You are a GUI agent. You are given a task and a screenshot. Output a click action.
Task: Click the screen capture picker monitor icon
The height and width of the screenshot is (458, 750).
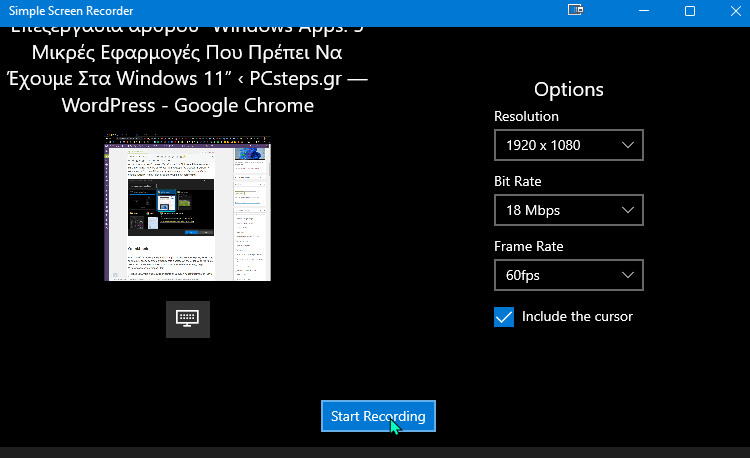188,319
